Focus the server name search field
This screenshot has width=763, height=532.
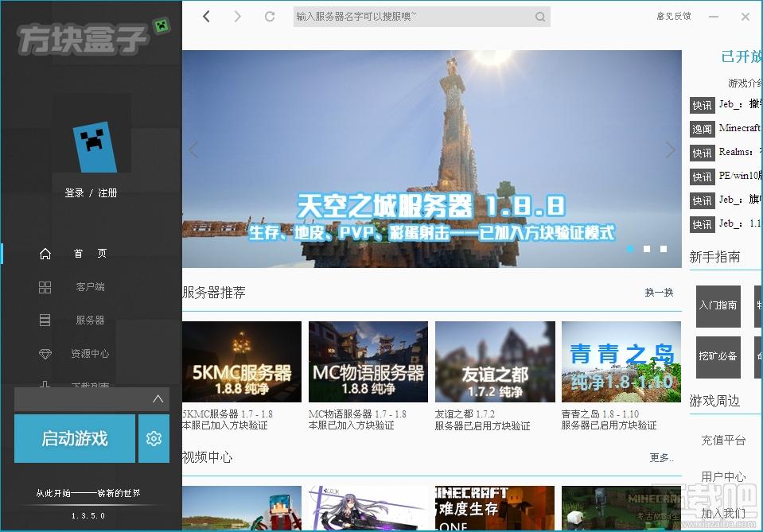[x=422, y=17]
